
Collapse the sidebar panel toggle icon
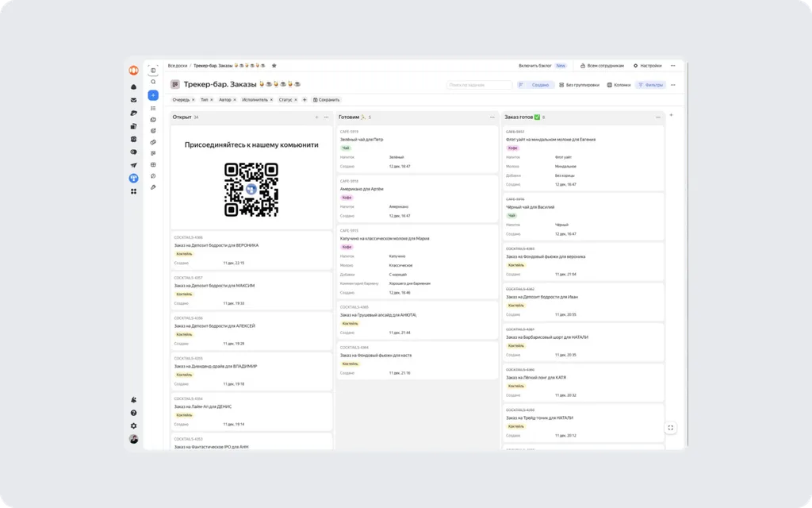[153, 71]
